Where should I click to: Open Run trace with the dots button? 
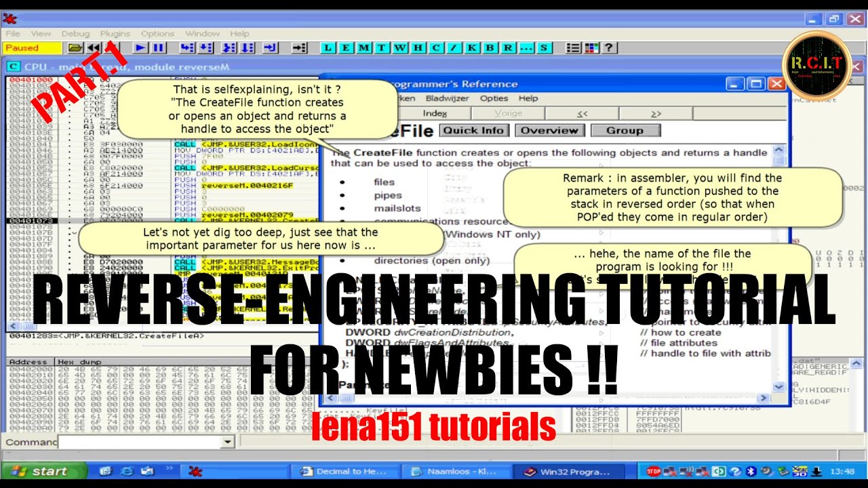click(x=526, y=47)
